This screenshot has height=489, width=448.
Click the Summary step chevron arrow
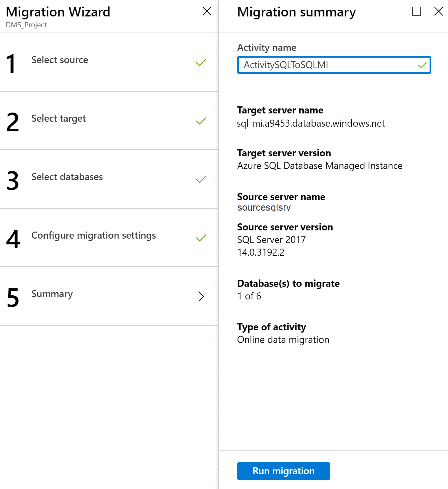click(x=201, y=296)
